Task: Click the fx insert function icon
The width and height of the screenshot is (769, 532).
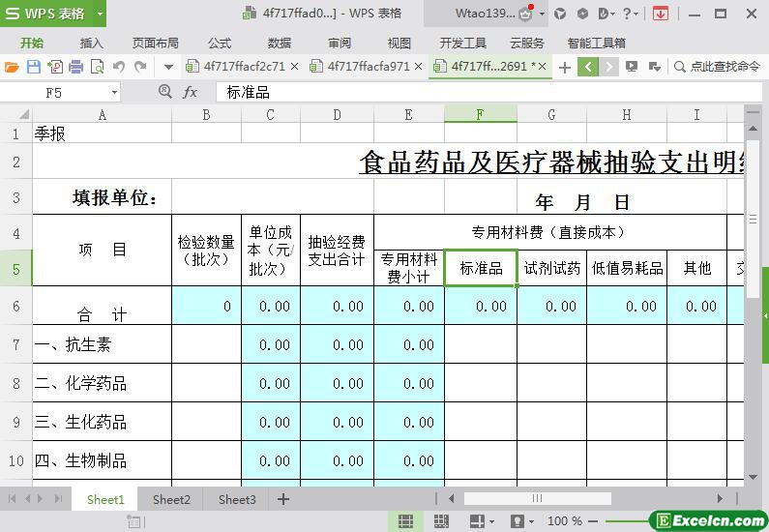Action: pyautogui.click(x=191, y=92)
